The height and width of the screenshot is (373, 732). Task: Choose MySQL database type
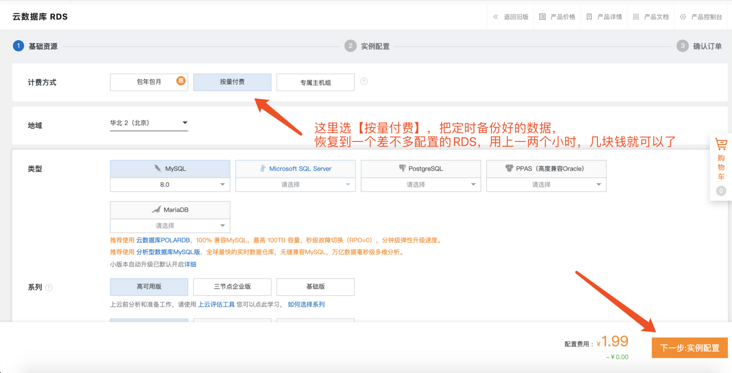pyautogui.click(x=170, y=169)
